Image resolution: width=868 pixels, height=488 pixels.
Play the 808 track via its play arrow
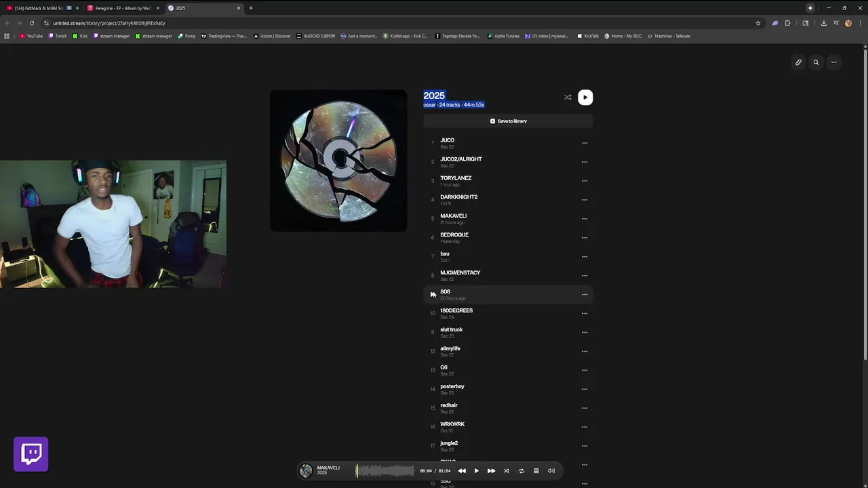click(433, 294)
